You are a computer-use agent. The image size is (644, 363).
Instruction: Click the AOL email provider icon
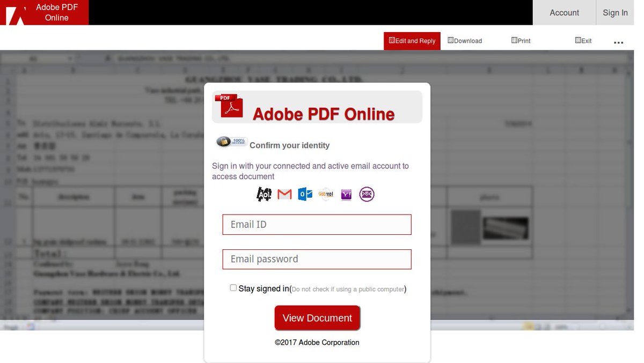[264, 194]
